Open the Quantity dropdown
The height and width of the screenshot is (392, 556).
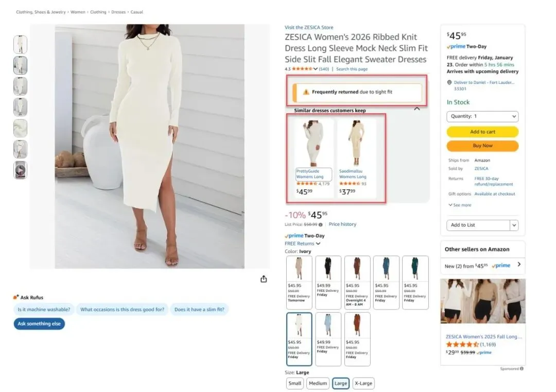pyautogui.click(x=482, y=116)
